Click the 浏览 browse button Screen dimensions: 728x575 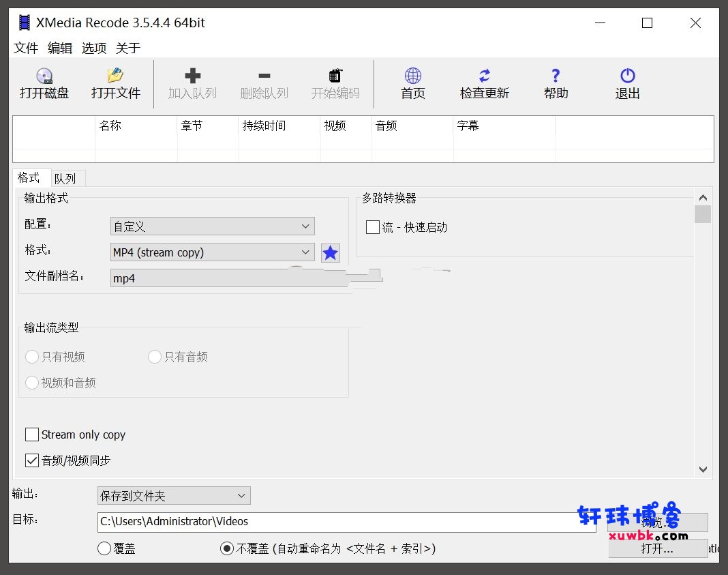(x=657, y=522)
